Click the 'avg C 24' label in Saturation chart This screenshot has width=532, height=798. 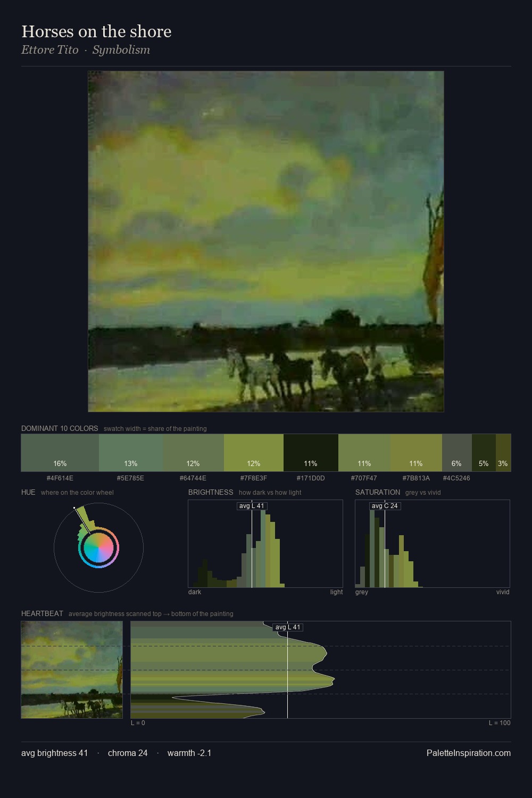coord(385,506)
